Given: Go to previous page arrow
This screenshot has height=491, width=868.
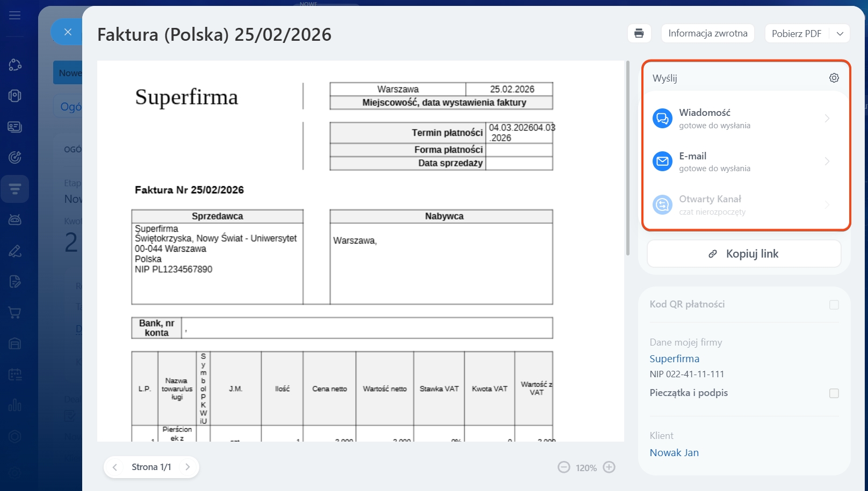Looking at the screenshot, I should tap(115, 467).
